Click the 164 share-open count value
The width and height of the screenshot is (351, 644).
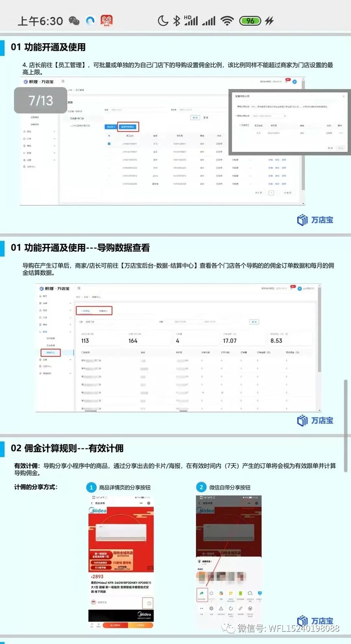(133, 341)
